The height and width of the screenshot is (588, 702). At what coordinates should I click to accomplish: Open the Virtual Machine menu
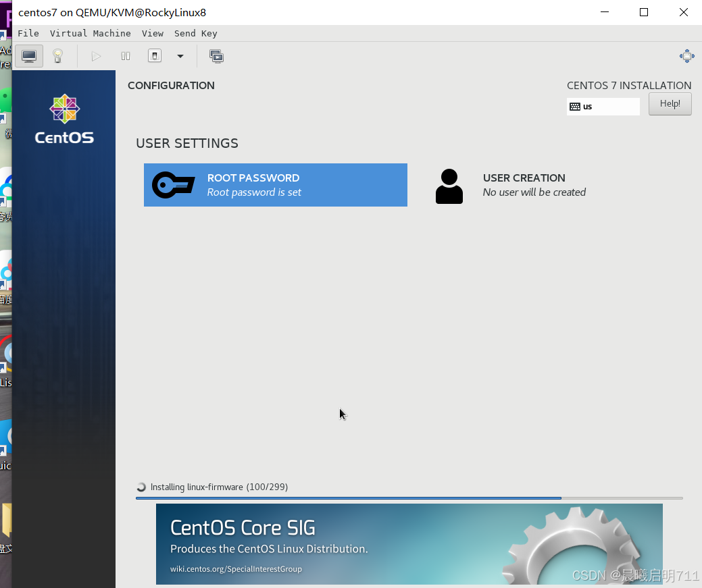[x=90, y=33]
